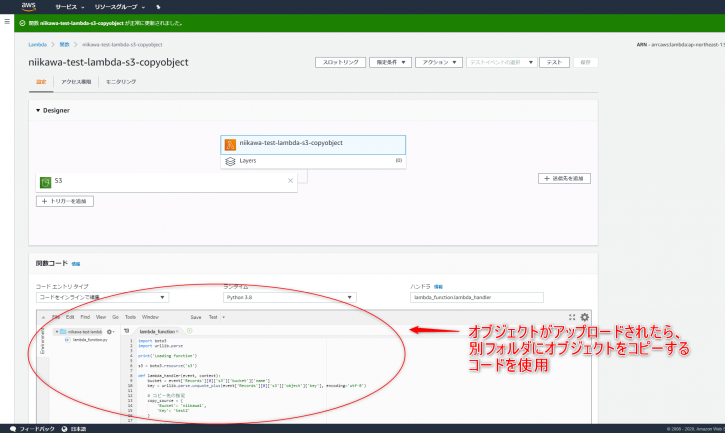The height and width of the screenshot is (433, 725).
Task: Click the フィードバック footer link
Action: (37, 429)
